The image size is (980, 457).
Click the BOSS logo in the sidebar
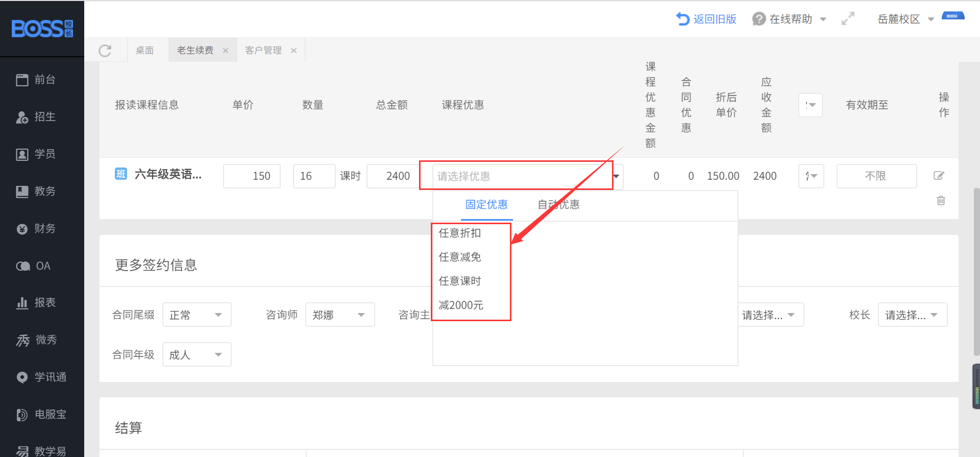(42, 29)
